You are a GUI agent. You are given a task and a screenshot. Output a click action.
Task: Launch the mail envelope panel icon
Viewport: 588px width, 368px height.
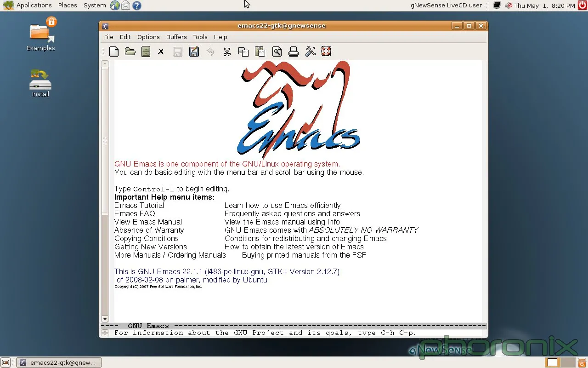pos(125,6)
